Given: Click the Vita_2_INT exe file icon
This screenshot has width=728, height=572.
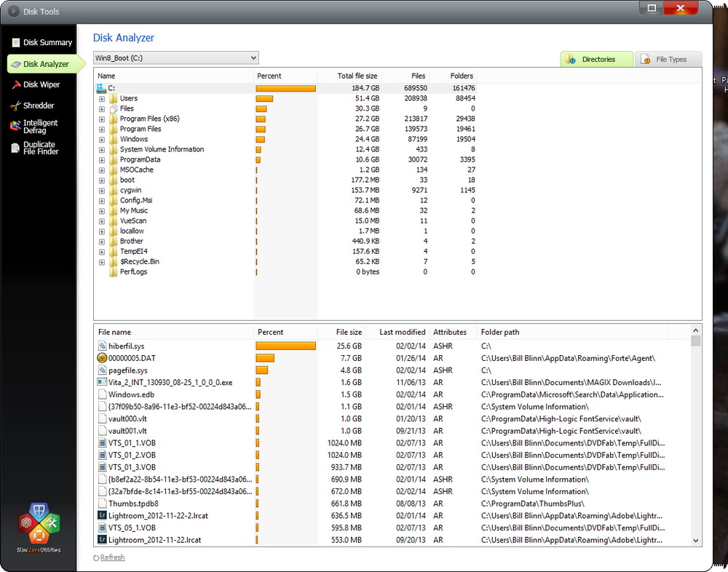Looking at the screenshot, I should point(102,382).
